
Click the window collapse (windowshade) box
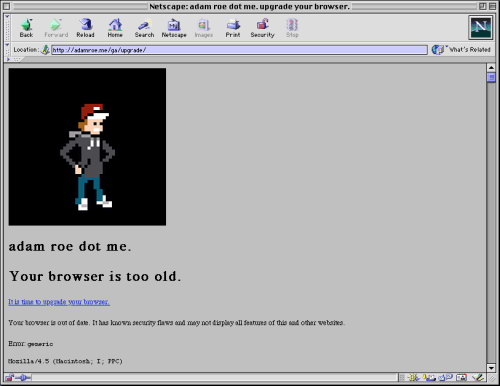click(x=492, y=6)
